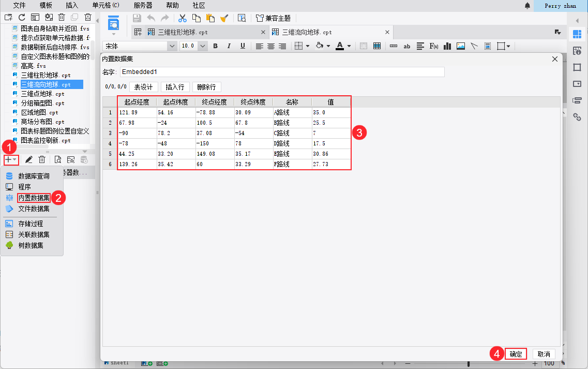Select 程序 from the dataset menu

(24, 187)
